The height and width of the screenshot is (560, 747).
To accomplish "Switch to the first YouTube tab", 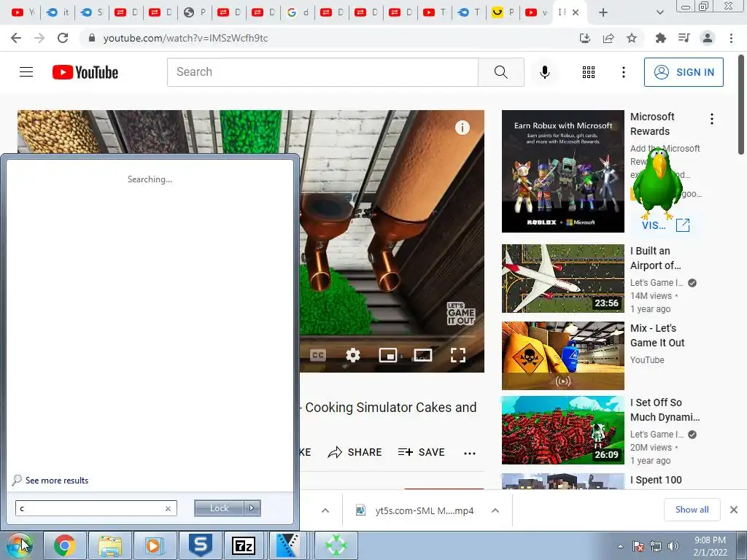I will pyautogui.click(x=23, y=12).
